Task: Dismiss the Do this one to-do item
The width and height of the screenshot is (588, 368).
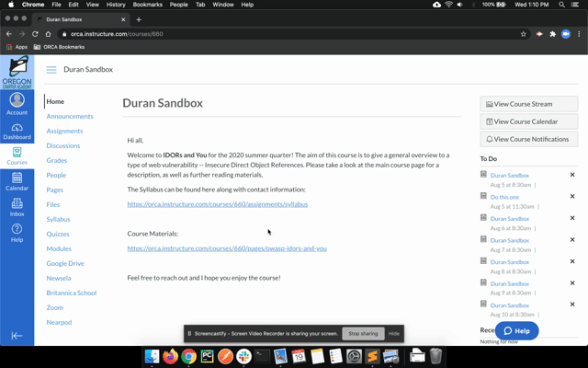Action: (572, 196)
